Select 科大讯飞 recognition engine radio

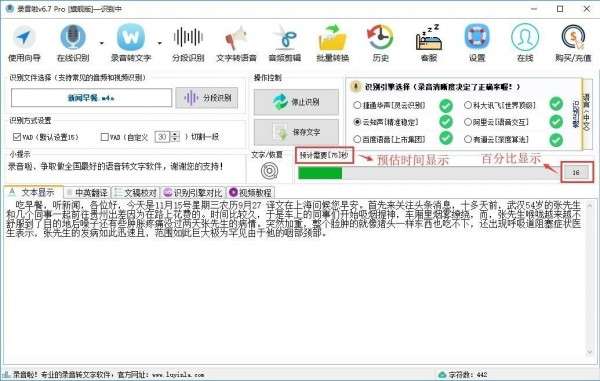click(468, 105)
